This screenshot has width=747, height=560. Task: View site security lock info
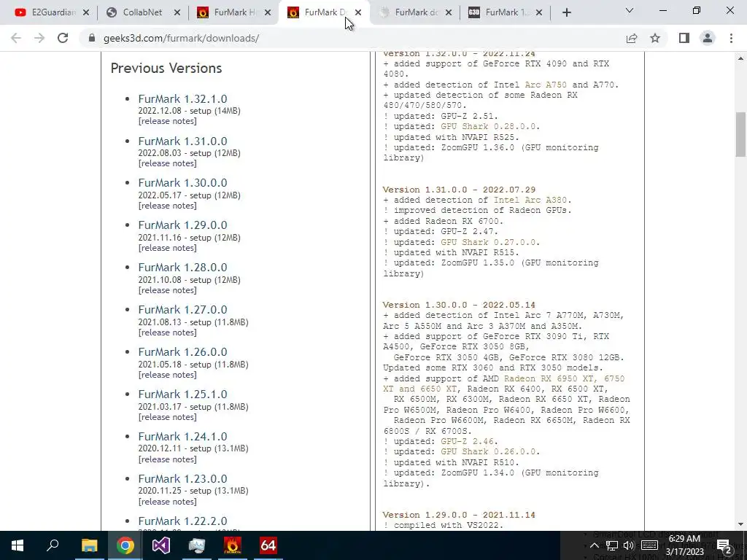click(x=92, y=38)
